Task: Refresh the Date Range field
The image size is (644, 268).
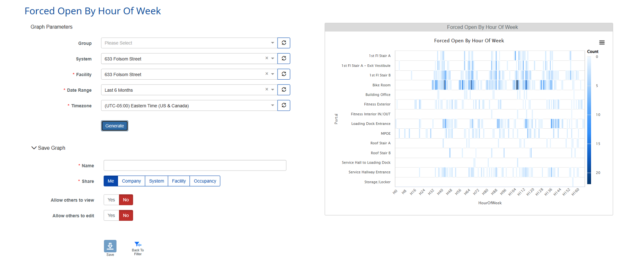Action: [284, 90]
